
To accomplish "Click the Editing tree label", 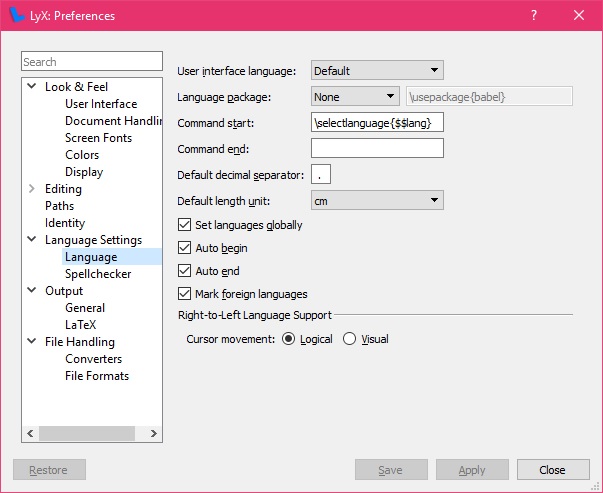I will (x=63, y=189).
